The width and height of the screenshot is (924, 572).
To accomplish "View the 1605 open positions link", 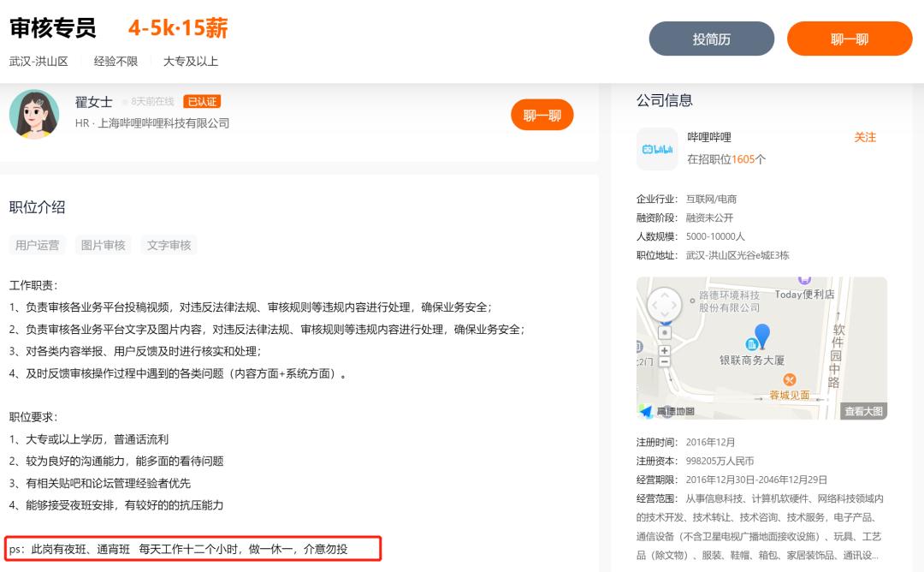I will click(726, 159).
